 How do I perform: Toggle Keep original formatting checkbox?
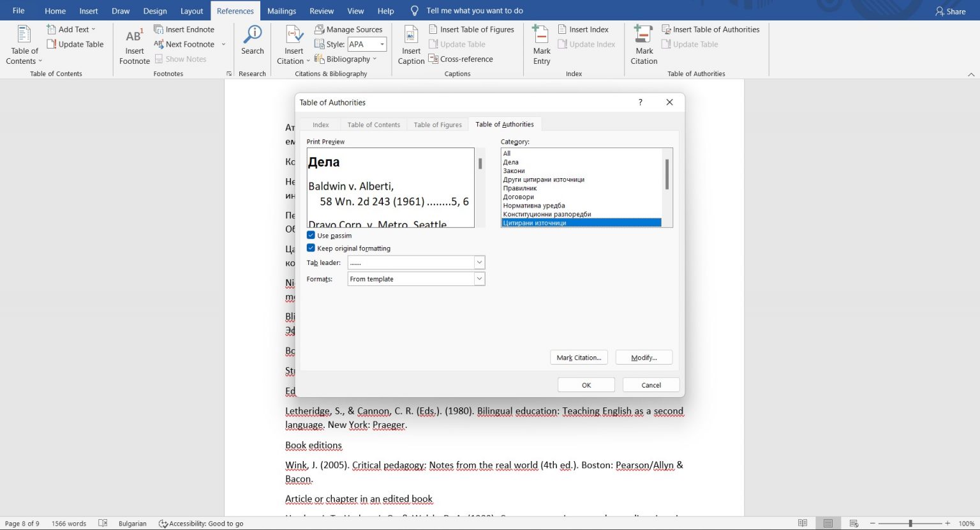click(311, 248)
